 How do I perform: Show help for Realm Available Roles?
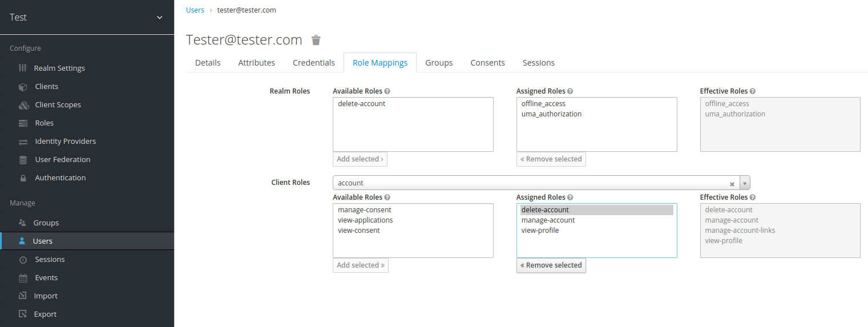387,91
